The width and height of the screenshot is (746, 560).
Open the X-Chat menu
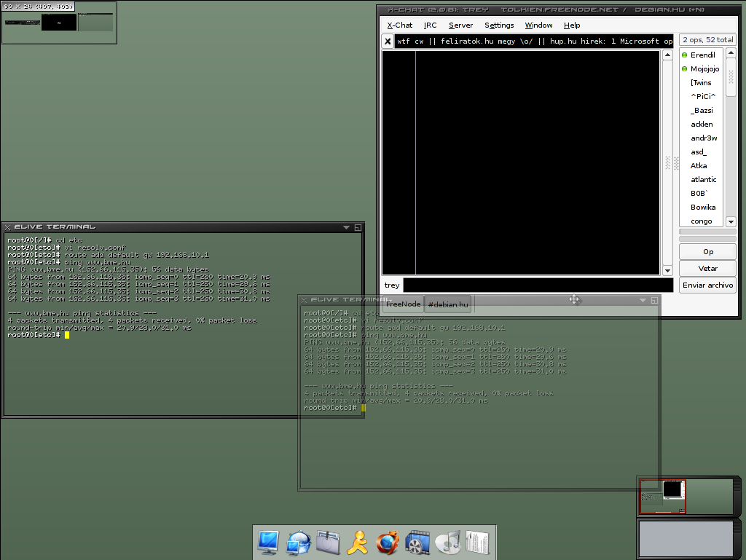(x=400, y=25)
